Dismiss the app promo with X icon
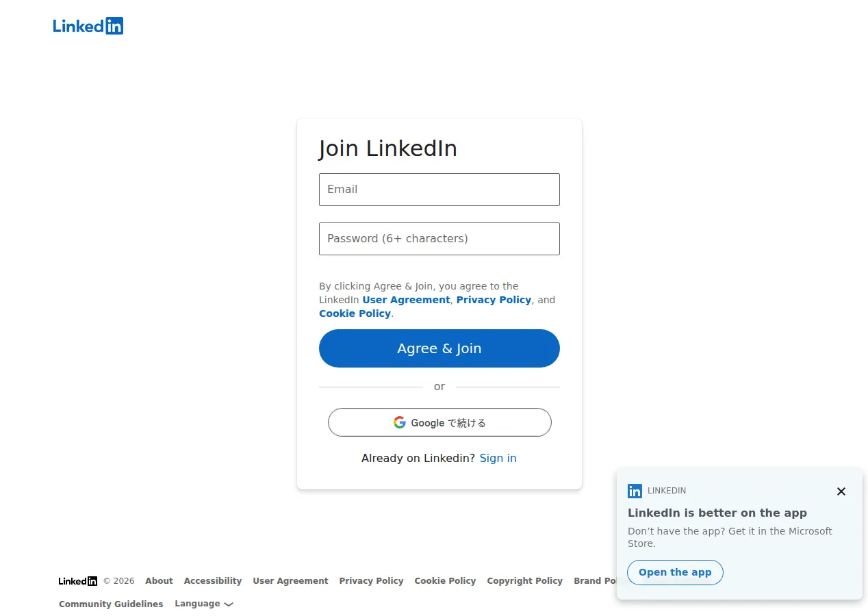868x616 pixels. click(x=841, y=491)
